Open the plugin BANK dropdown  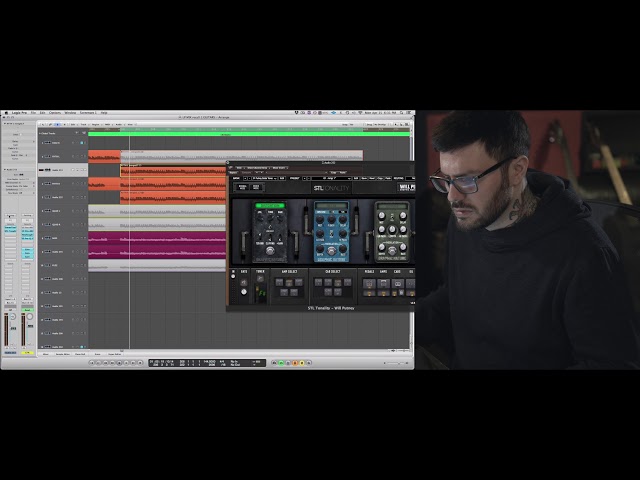coord(264,178)
